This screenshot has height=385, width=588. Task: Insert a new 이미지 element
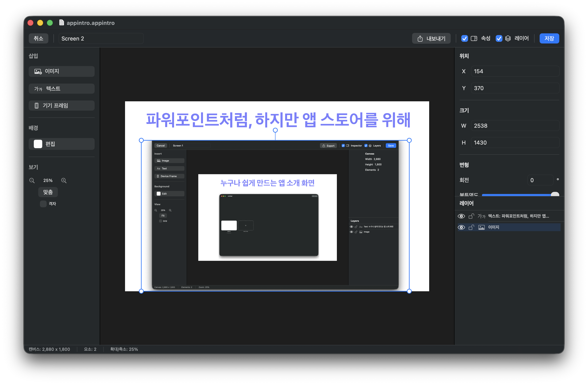pos(61,71)
